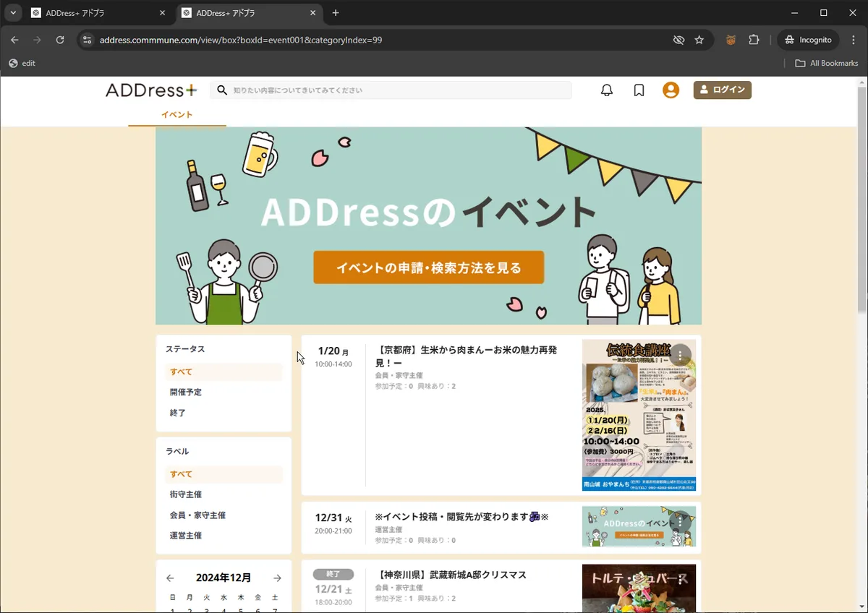Click the site search input field

pos(398,90)
